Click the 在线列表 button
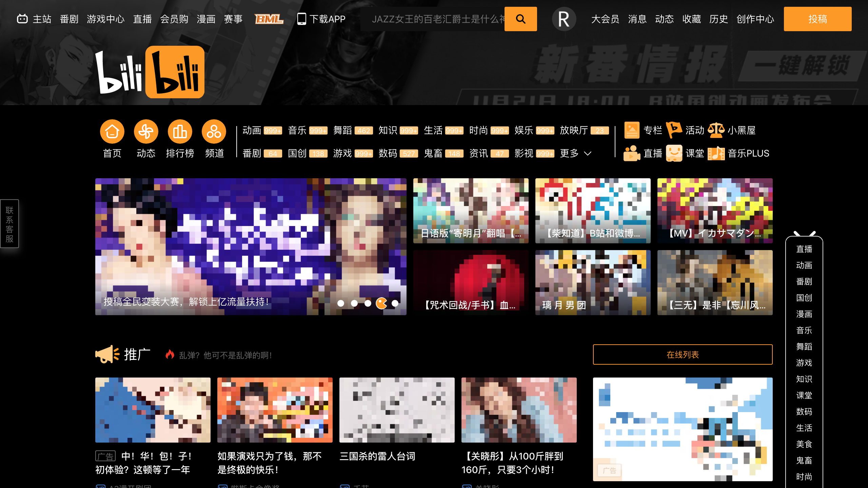The height and width of the screenshot is (488, 868). 682,354
